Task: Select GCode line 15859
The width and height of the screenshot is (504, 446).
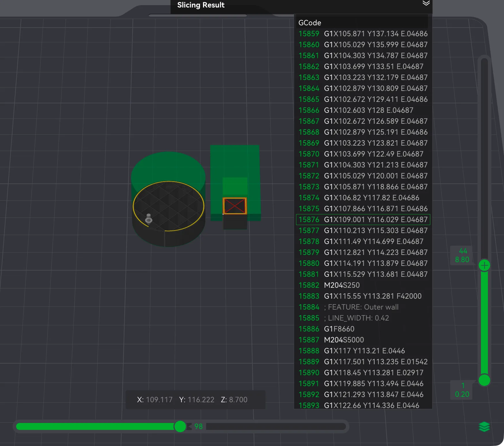Action: tap(363, 34)
